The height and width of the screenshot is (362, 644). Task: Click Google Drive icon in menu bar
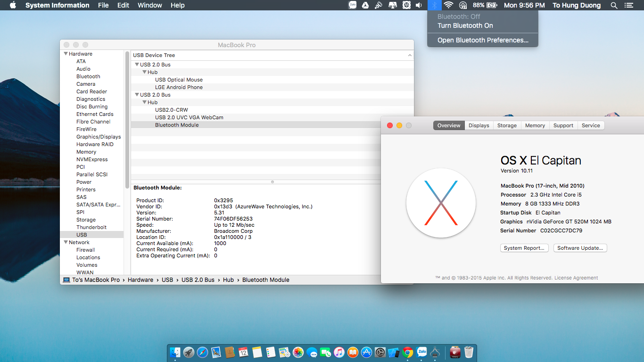click(x=365, y=5)
